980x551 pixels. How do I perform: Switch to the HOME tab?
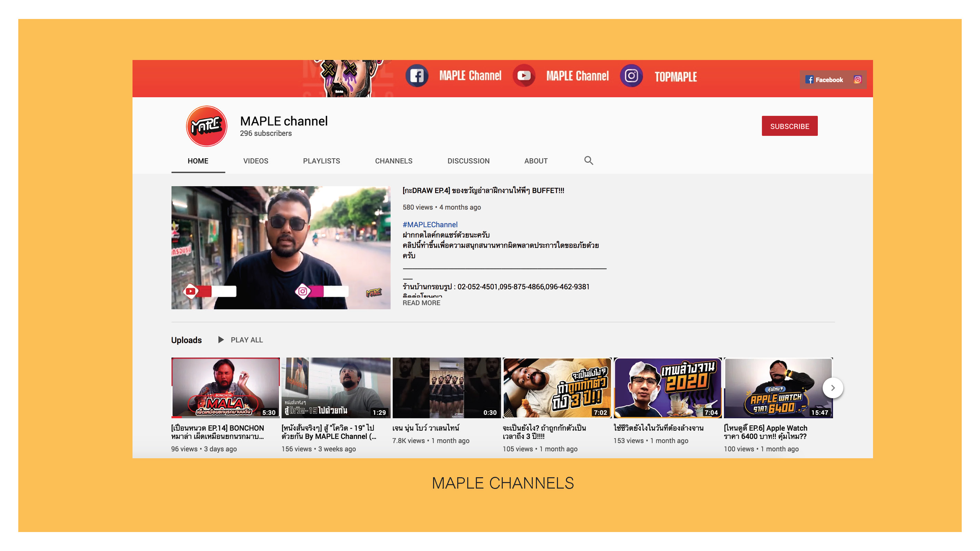[198, 161]
